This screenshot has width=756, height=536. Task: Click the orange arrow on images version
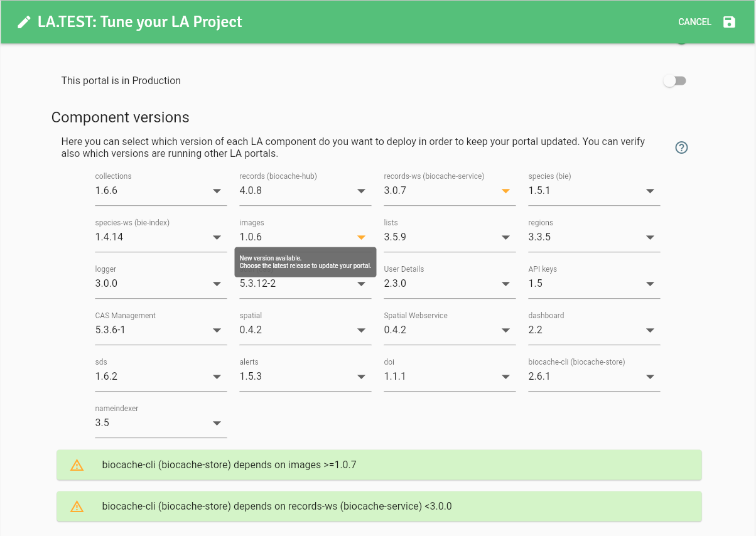[x=361, y=237]
